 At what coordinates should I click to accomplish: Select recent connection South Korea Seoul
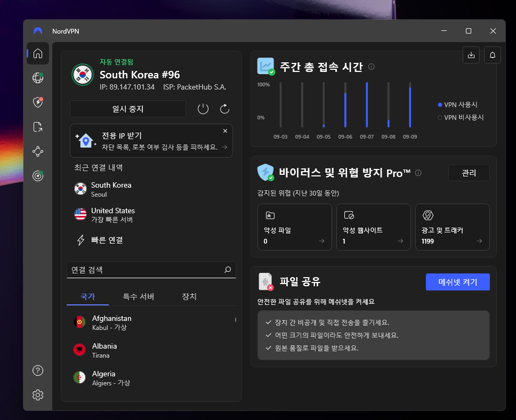tap(151, 189)
